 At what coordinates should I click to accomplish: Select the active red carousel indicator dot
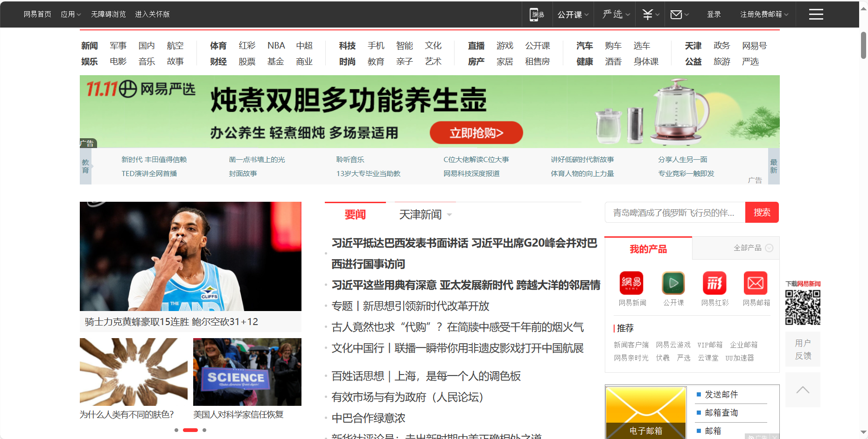pyautogui.click(x=190, y=430)
